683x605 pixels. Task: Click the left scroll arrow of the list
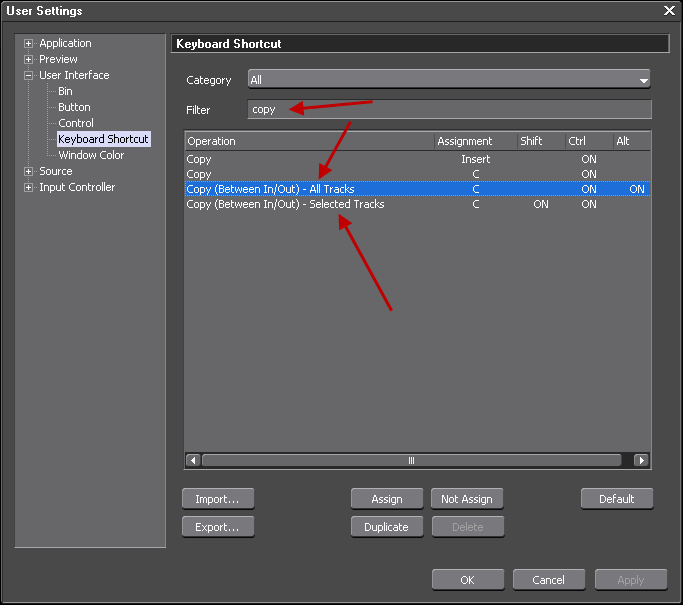tap(193, 460)
